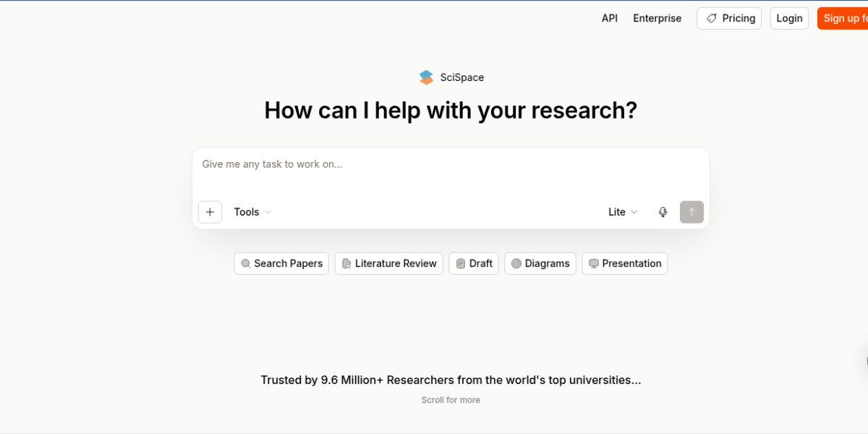Click the "Scroll for more" text

pos(451,400)
